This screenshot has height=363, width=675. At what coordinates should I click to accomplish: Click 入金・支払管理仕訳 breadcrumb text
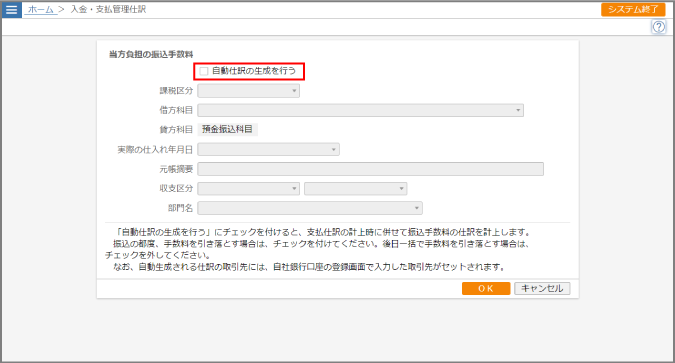(108, 9)
